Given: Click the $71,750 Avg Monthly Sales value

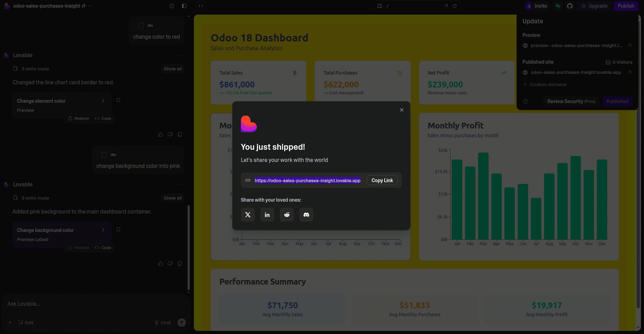Looking at the screenshot, I should [283, 305].
